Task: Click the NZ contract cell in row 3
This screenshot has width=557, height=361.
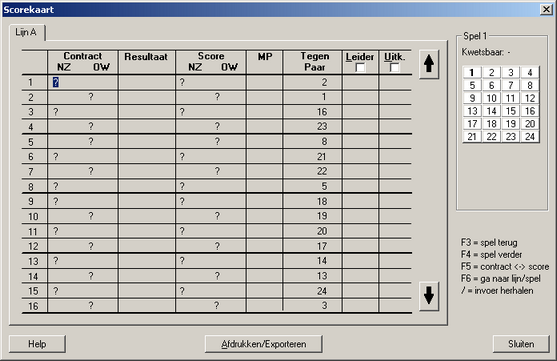Action: pos(56,112)
